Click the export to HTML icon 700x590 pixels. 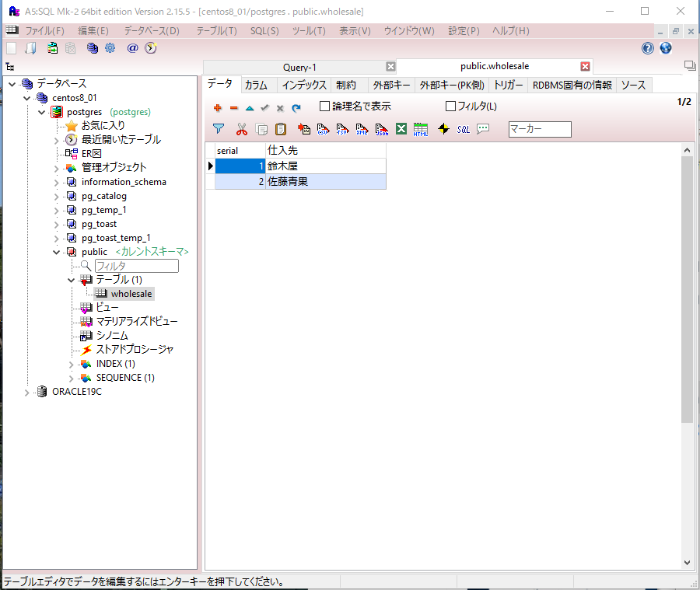pos(421,129)
